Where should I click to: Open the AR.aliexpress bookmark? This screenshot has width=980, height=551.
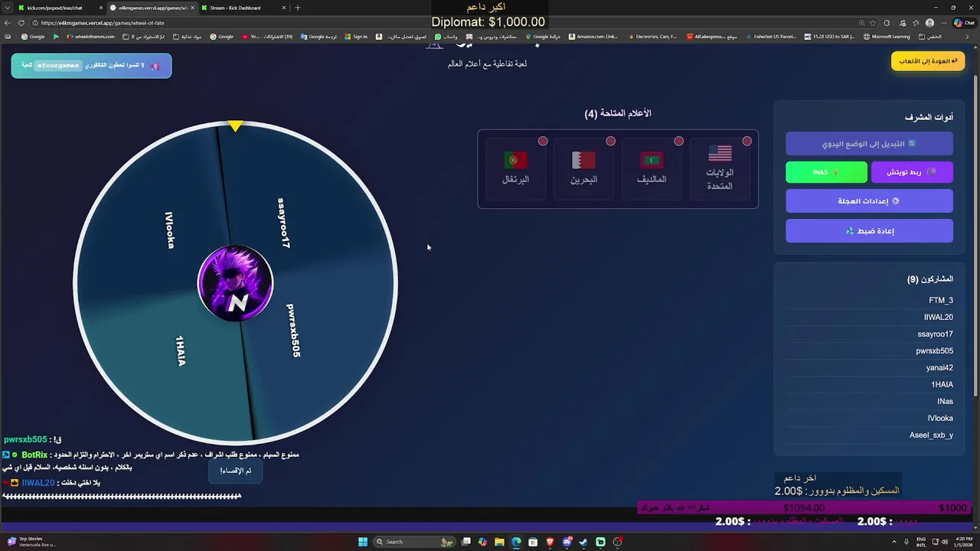[x=712, y=37]
